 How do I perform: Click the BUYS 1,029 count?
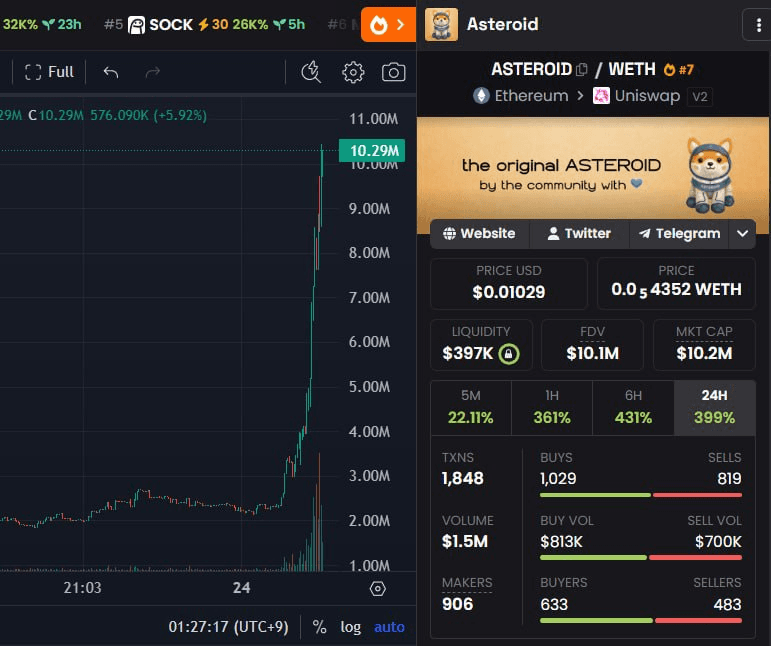click(x=558, y=478)
